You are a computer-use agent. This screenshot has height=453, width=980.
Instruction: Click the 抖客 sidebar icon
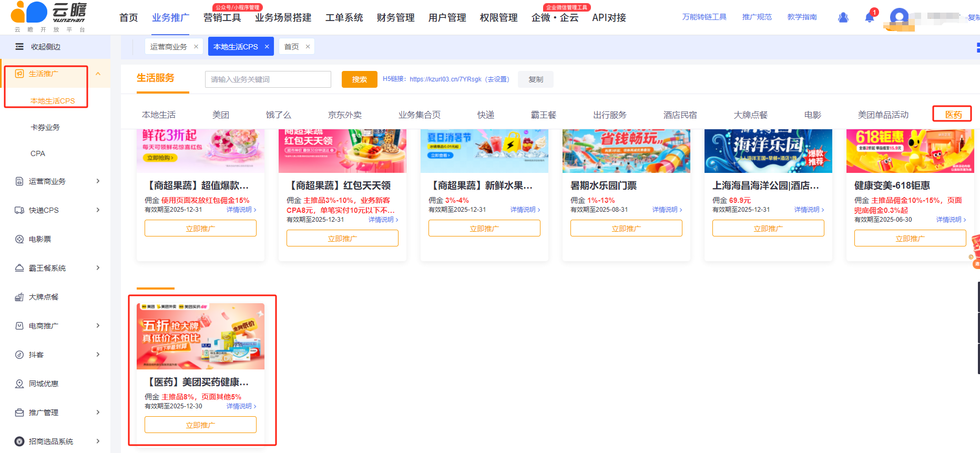click(19, 355)
